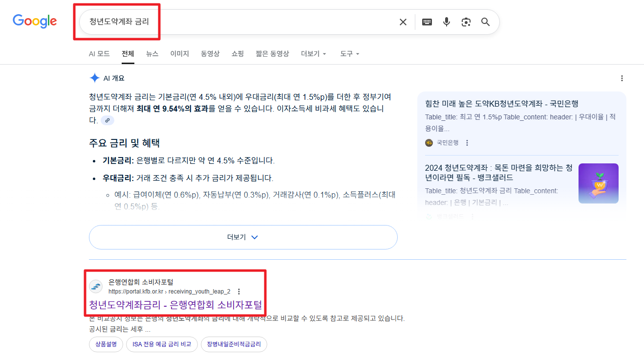
Task: Switch to the 뉴스 tab
Action: point(151,54)
